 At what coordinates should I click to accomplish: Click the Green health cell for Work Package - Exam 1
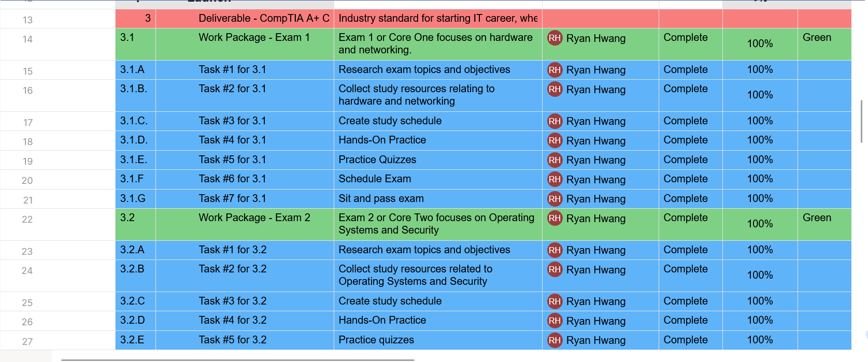click(x=817, y=38)
